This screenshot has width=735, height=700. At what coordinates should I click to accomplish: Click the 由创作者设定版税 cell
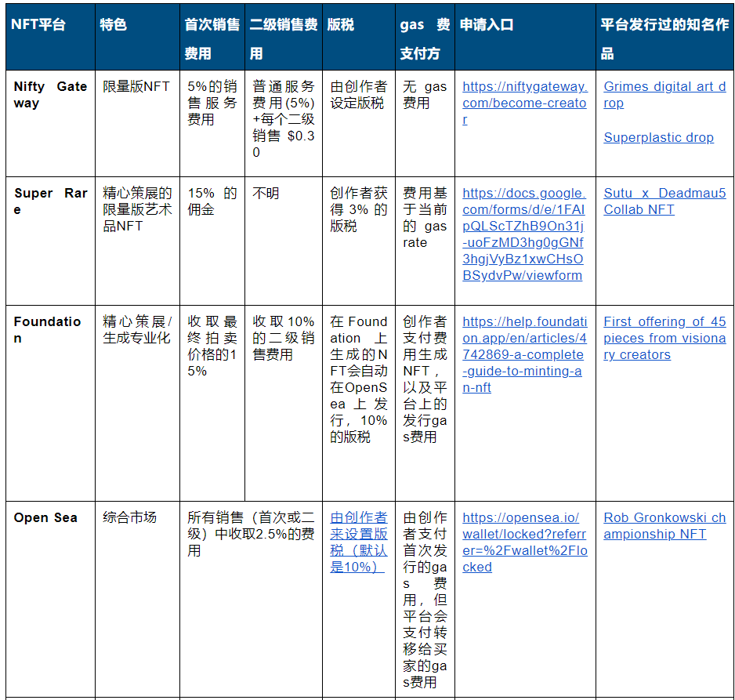coord(359,123)
